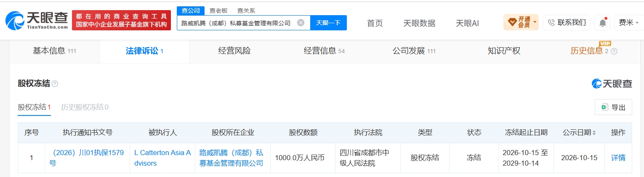This screenshot has height=177, width=644.
Task: Open the 费米 user dropdown
Action: click(628, 22)
